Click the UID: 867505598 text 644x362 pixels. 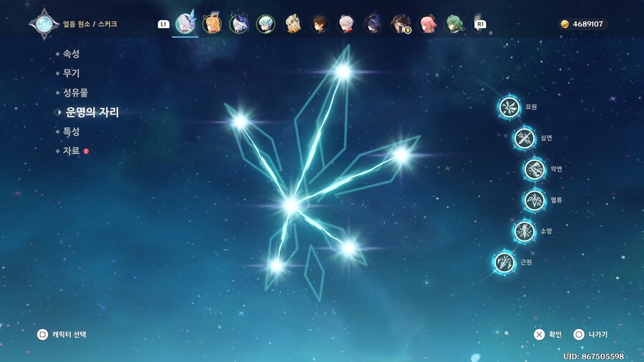pos(593,356)
